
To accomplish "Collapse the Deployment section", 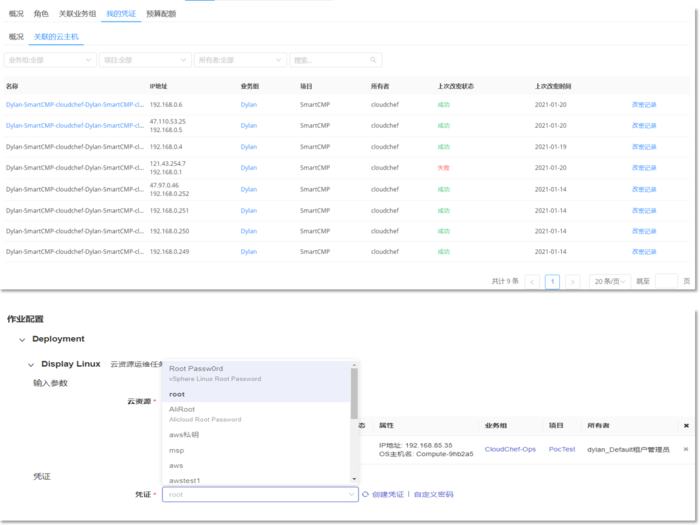I will tap(22, 340).
